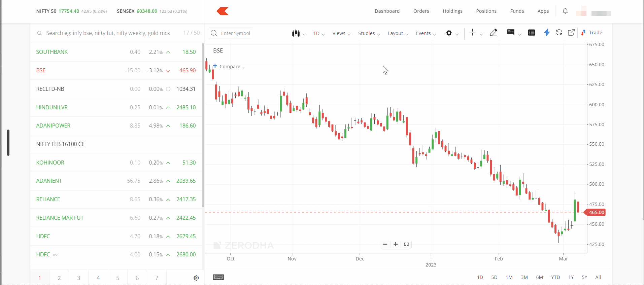The image size is (644, 285).
Task: Open the 1D interval dropdown
Action: pyautogui.click(x=318, y=33)
